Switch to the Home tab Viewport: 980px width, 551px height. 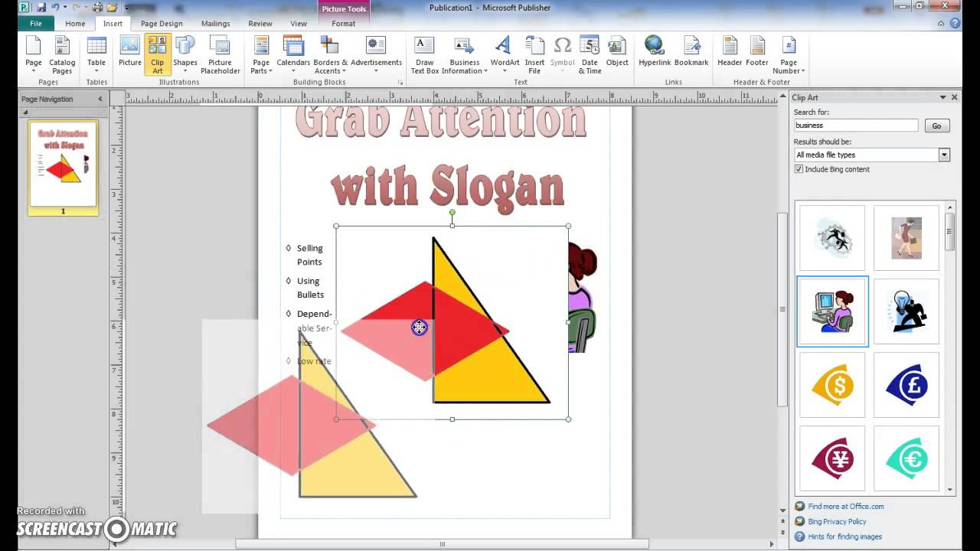[75, 24]
